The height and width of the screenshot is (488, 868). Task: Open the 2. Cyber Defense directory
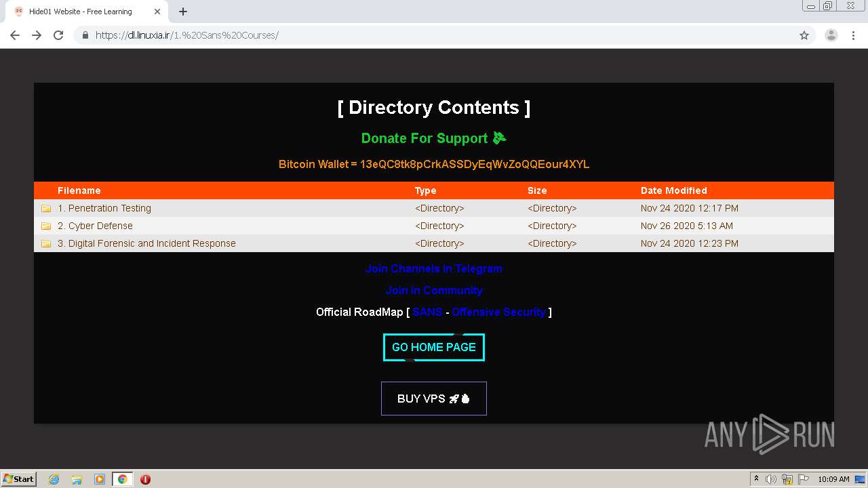(x=95, y=226)
